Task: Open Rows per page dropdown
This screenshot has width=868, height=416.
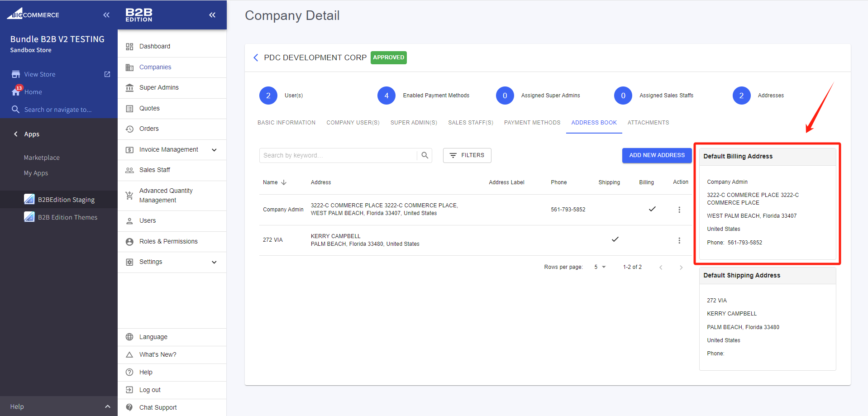Action: [600, 267]
